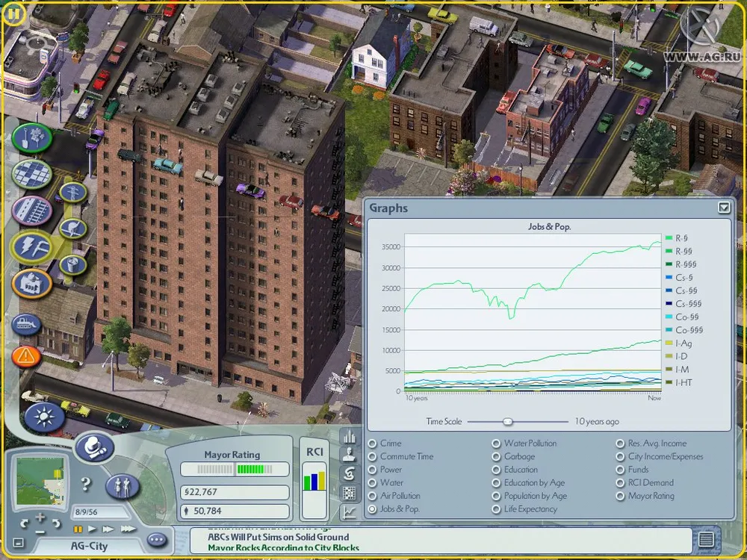Open the graphs view tab icon

(x=349, y=512)
